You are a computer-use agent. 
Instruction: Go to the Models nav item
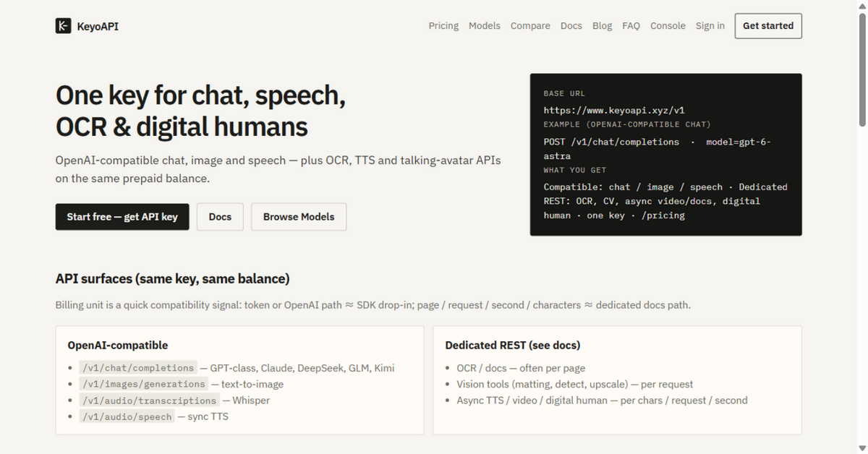click(x=485, y=25)
